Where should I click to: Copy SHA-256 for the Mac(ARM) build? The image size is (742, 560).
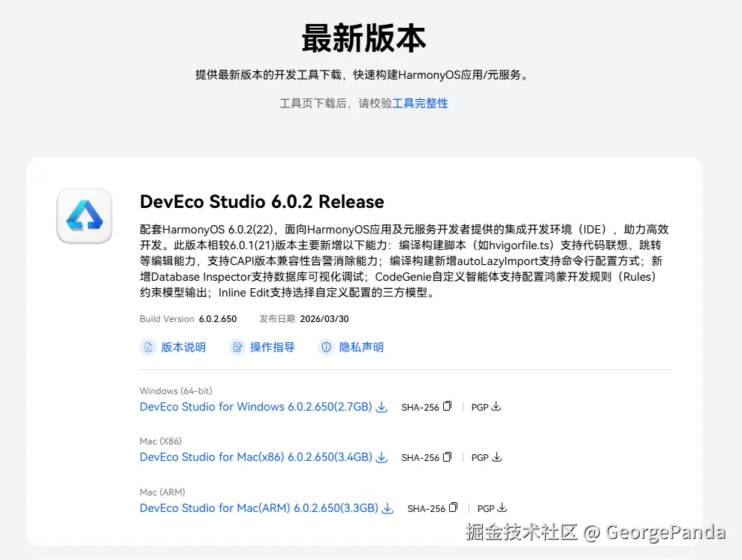pos(454,507)
